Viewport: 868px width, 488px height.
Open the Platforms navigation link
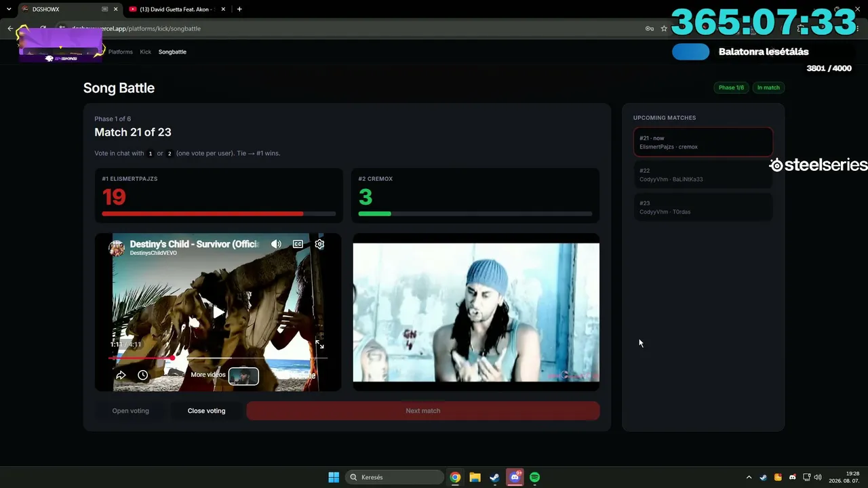121,52
